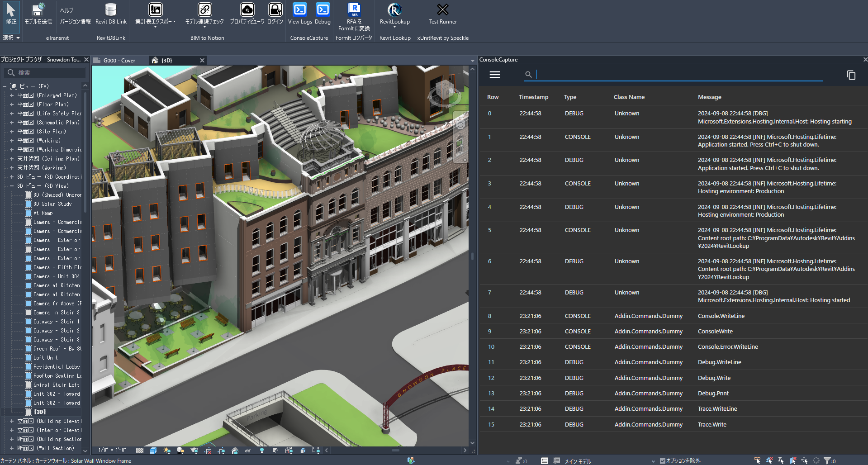Toggle shadows in the view control bar
This screenshot has height=465, width=868.
[180, 451]
